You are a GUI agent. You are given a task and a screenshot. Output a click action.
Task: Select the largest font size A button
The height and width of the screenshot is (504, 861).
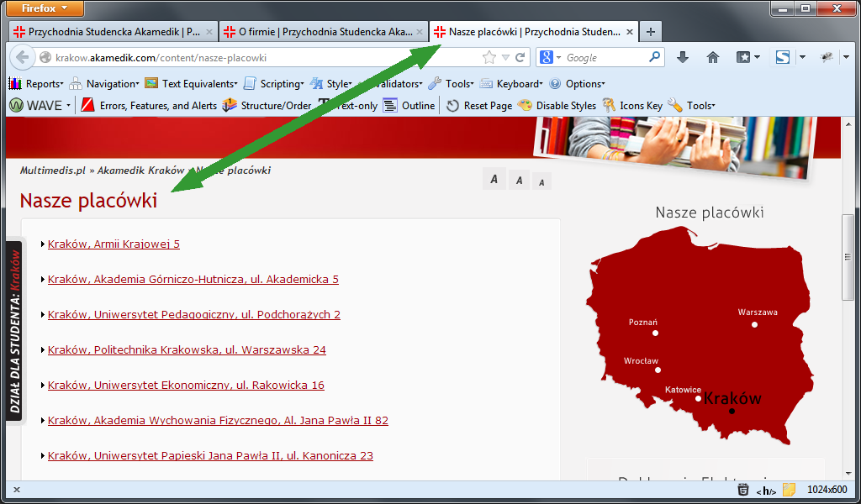(x=494, y=179)
